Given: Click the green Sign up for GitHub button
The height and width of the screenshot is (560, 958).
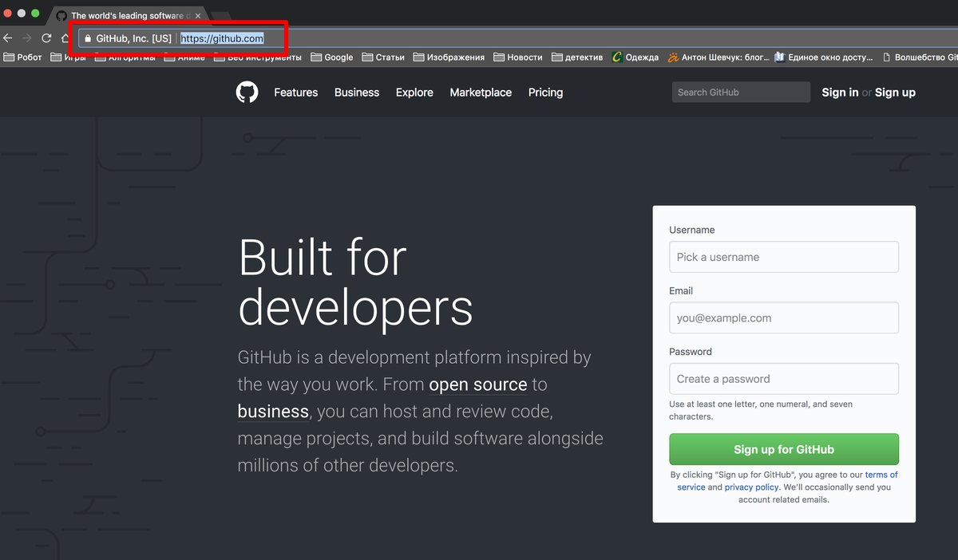Looking at the screenshot, I should tap(784, 449).
